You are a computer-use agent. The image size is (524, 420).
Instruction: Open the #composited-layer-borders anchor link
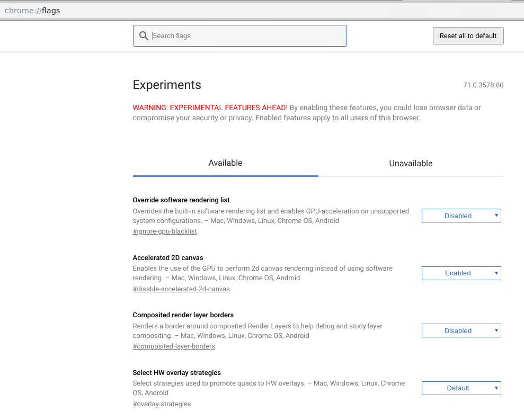pyautogui.click(x=174, y=346)
